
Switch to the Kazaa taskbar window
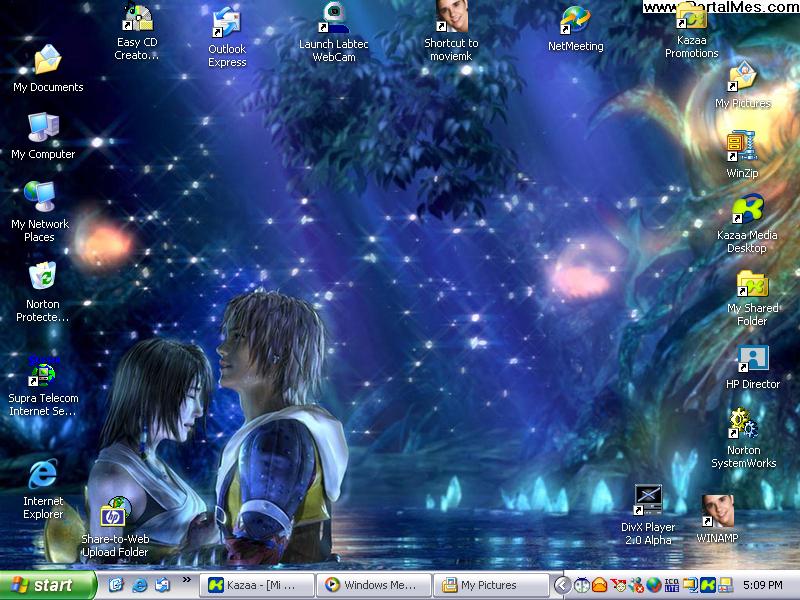[x=256, y=585]
